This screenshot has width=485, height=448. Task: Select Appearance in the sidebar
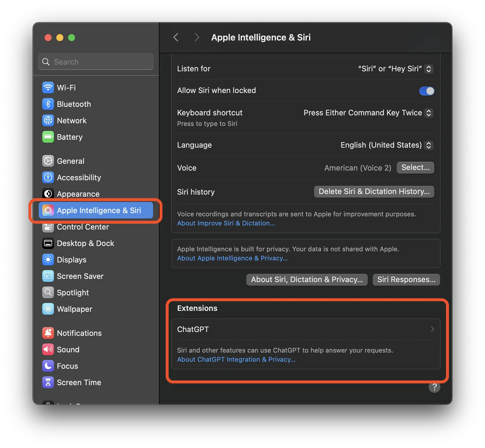pos(96,194)
